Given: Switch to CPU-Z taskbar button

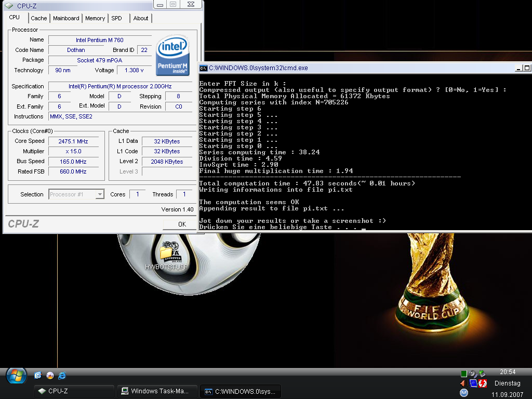Looking at the screenshot, I should tap(74, 391).
